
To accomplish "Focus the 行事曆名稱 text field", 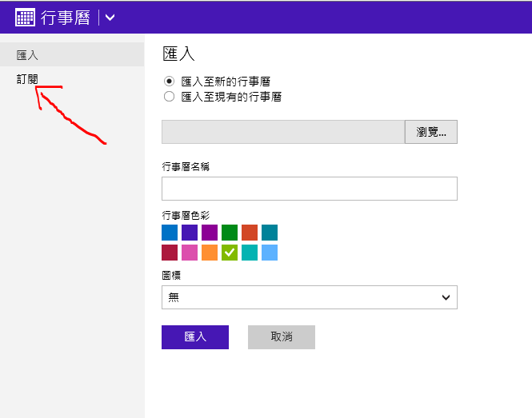I will [x=310, y=189].
